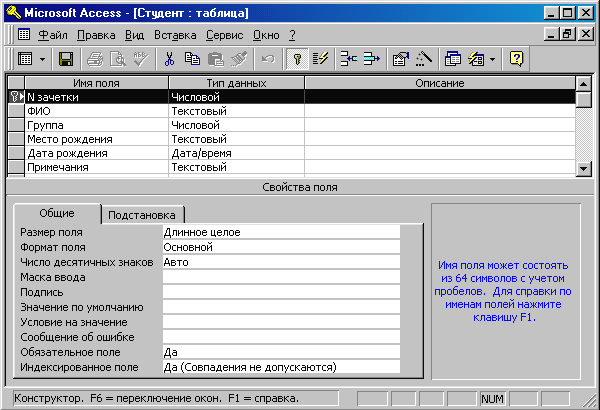Screen dimensions: 600x410
Task: Click the Paste clipboard icon
Action: (215, 59)
